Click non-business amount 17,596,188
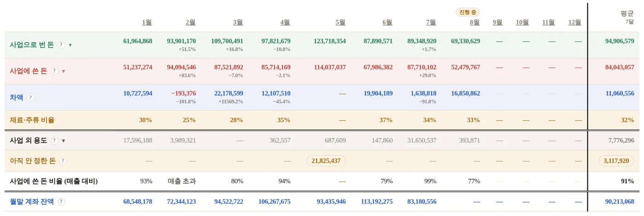 138,141
